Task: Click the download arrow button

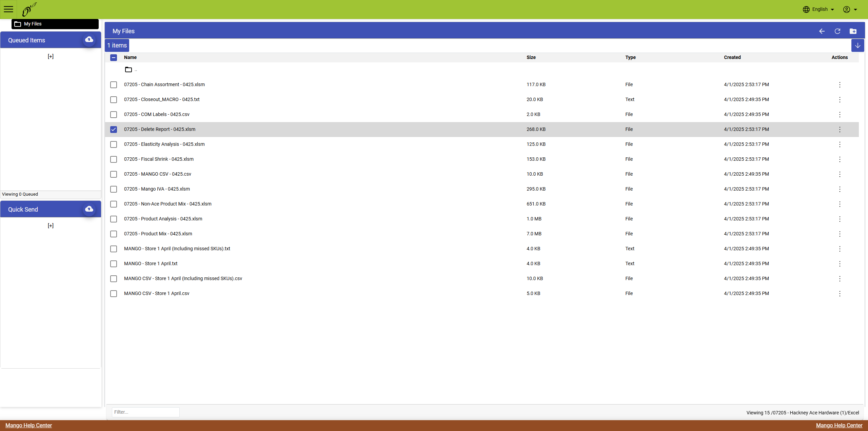Action: [857, 45]
